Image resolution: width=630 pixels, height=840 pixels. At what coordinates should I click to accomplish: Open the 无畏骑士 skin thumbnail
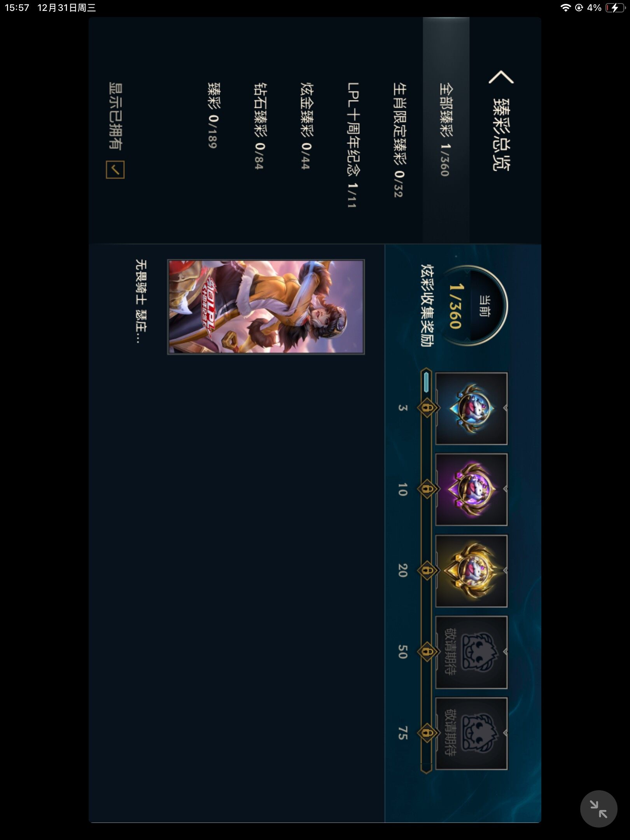[266, 307]
